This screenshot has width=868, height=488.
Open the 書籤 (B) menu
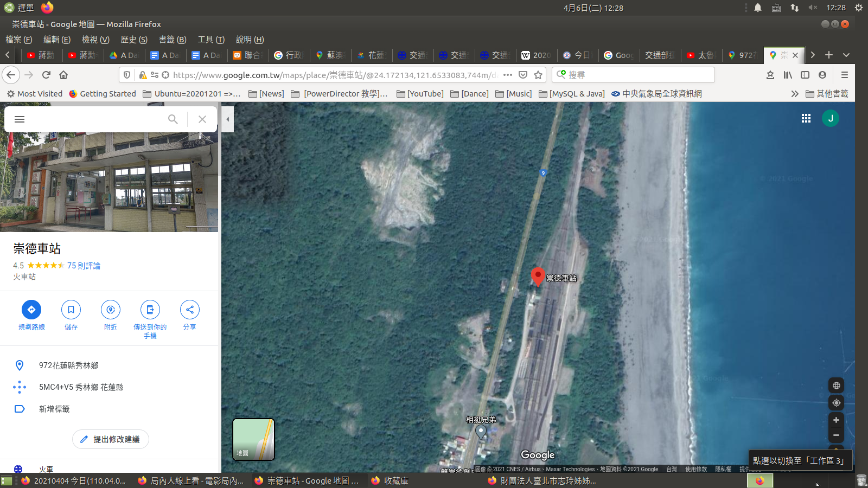(172, 40)
